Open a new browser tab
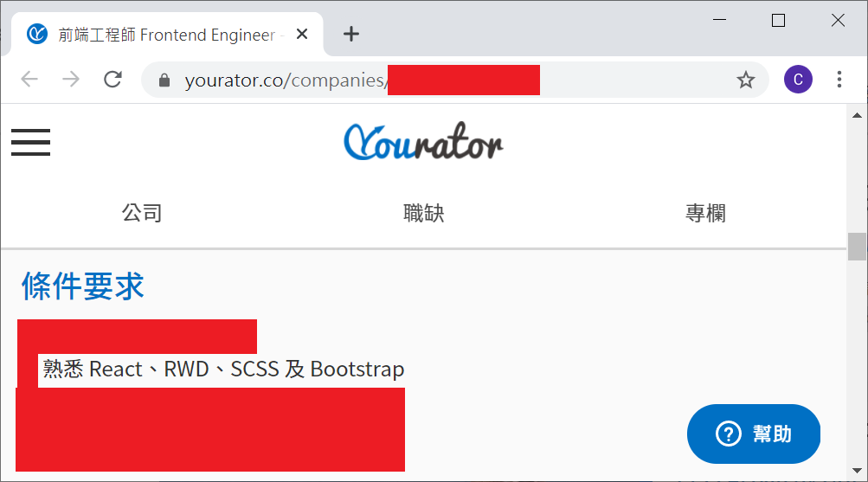The width and height of the screenshot is (868, 482). pyautogui.click(x=351, y=35)
